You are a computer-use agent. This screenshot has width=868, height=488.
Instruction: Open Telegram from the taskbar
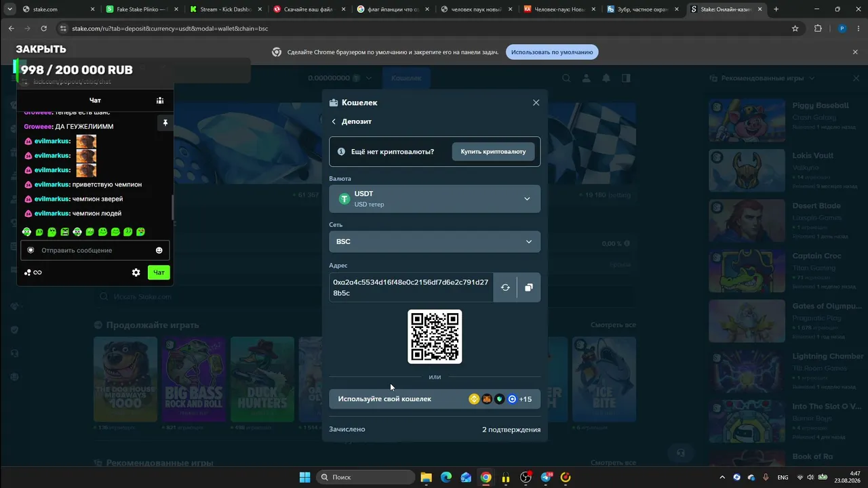[546, 477]
